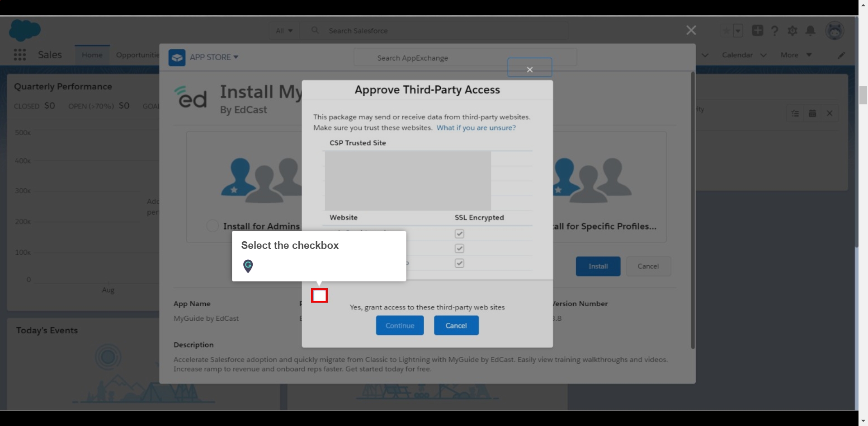
Task: Click the Install for Admins people illustration
Action: [261, 180]
